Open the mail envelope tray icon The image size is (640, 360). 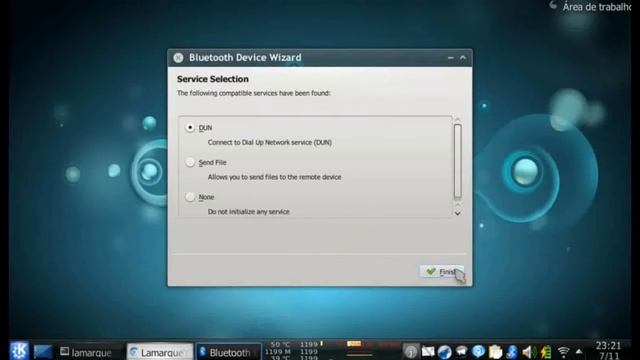pos(428,351)
